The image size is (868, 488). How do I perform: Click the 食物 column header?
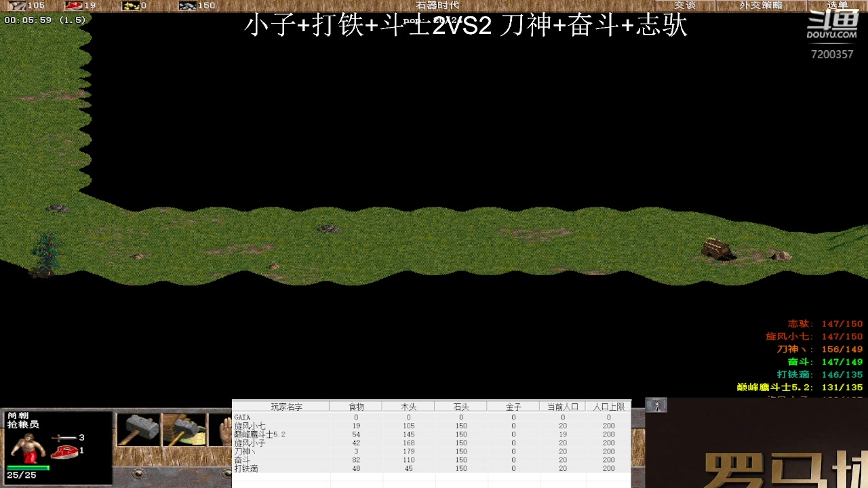(x=356, y=407)
